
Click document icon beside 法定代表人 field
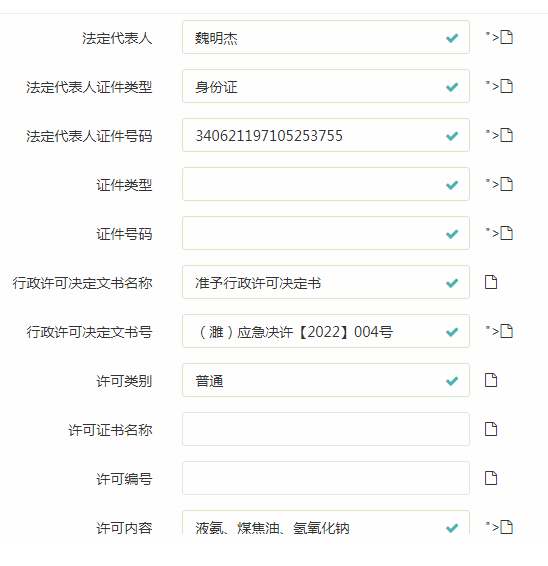point(507,37)
